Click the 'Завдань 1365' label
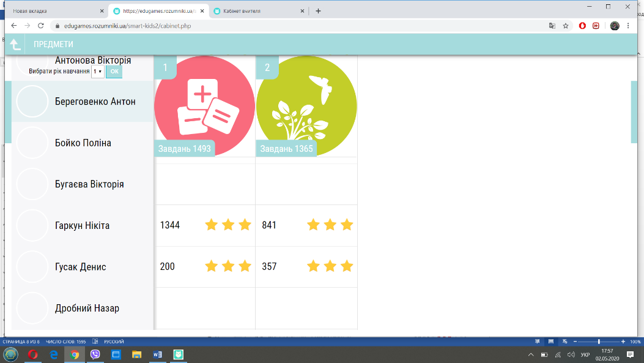This screenshot has height=363, width=644. coord(286,149)
